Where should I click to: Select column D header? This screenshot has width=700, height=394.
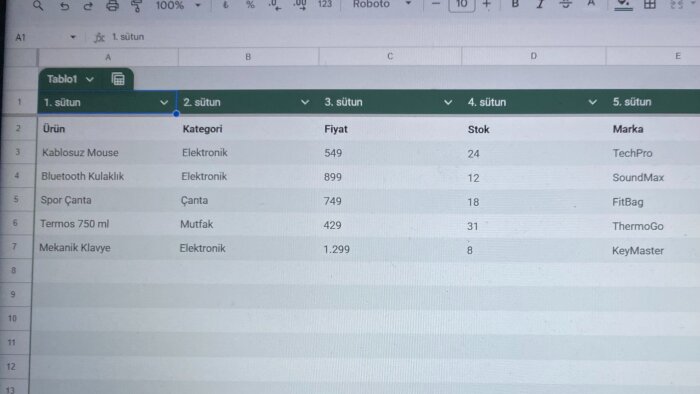533,56
